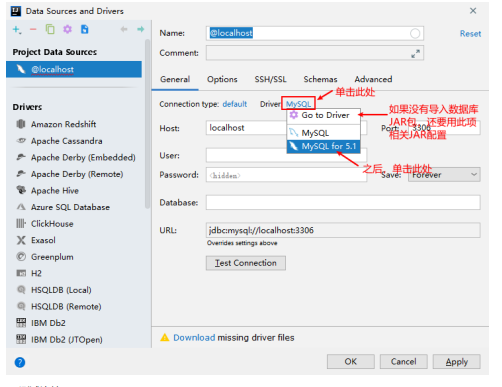Click the Cancel button
Image resolution: width=502 pixels, height=387 pixels.
(x=403, y=362)
